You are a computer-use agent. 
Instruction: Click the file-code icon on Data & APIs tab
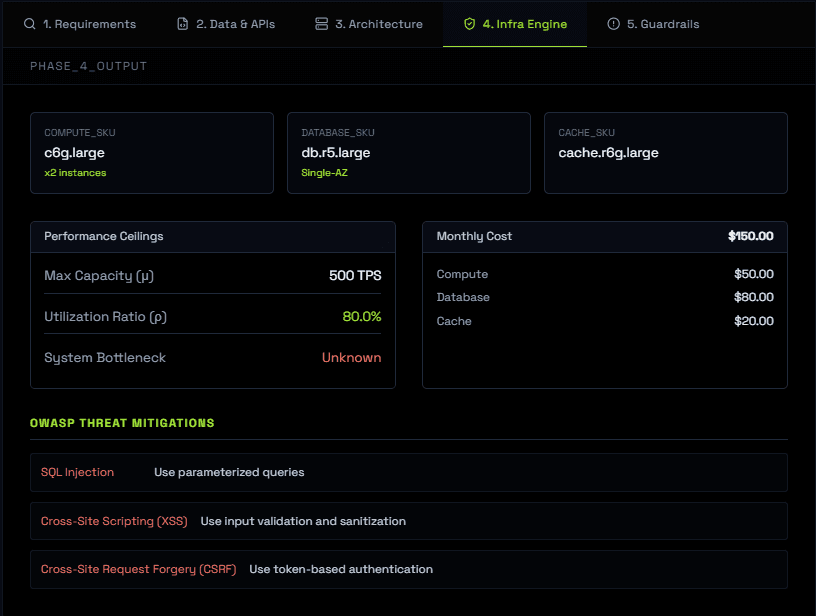(182, 24)
